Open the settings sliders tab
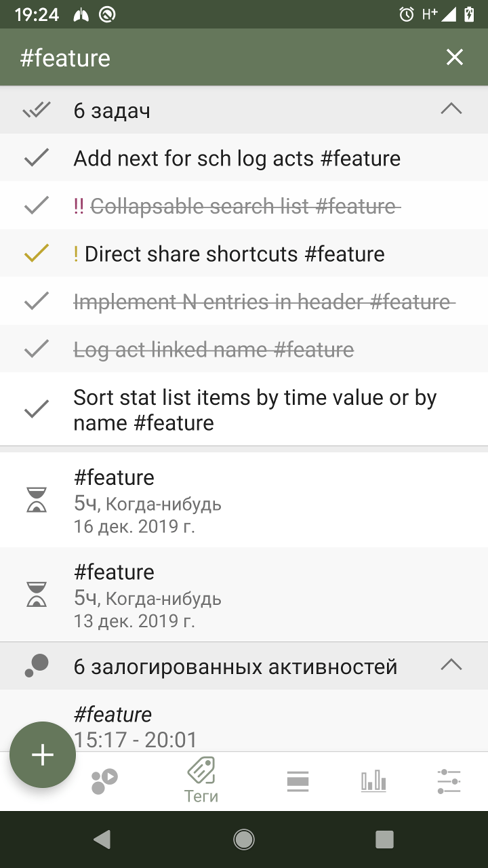 449,781
